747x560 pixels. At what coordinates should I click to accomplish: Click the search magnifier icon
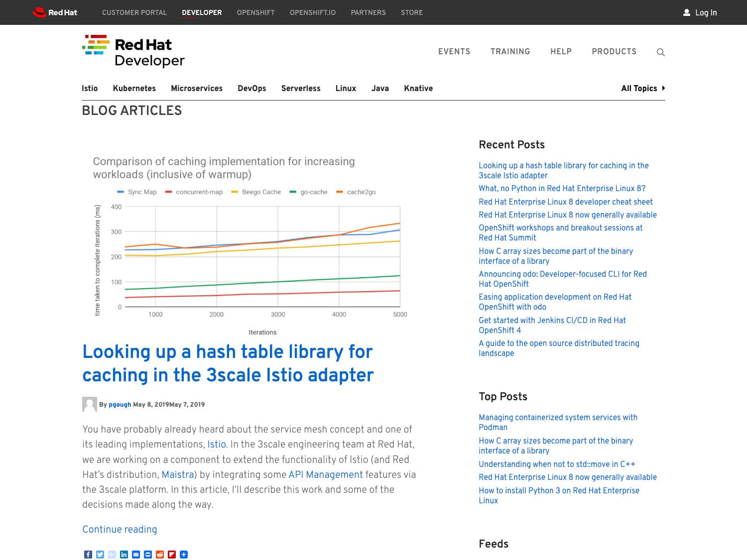(x=661, y=52)
